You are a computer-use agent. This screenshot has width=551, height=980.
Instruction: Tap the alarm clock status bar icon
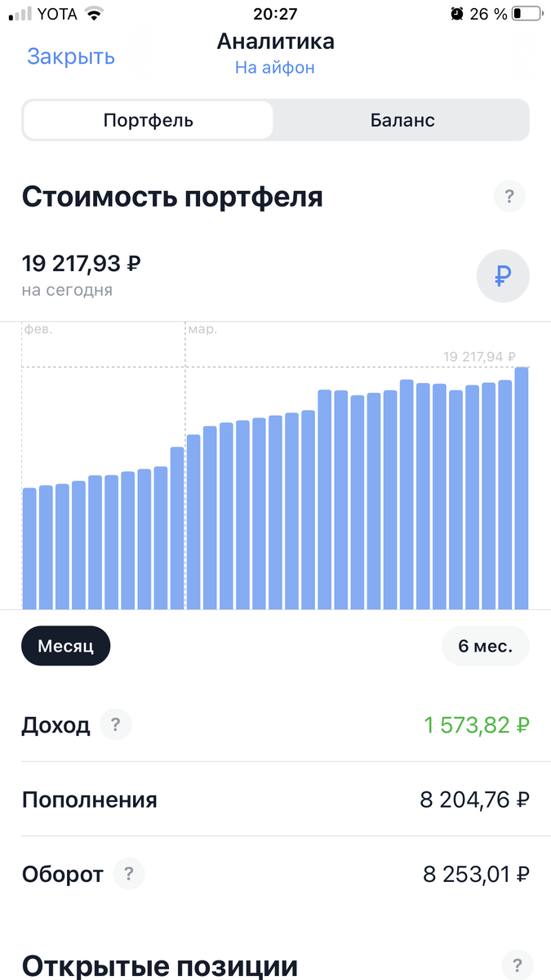pyautogui.click(x=458, y=13)
